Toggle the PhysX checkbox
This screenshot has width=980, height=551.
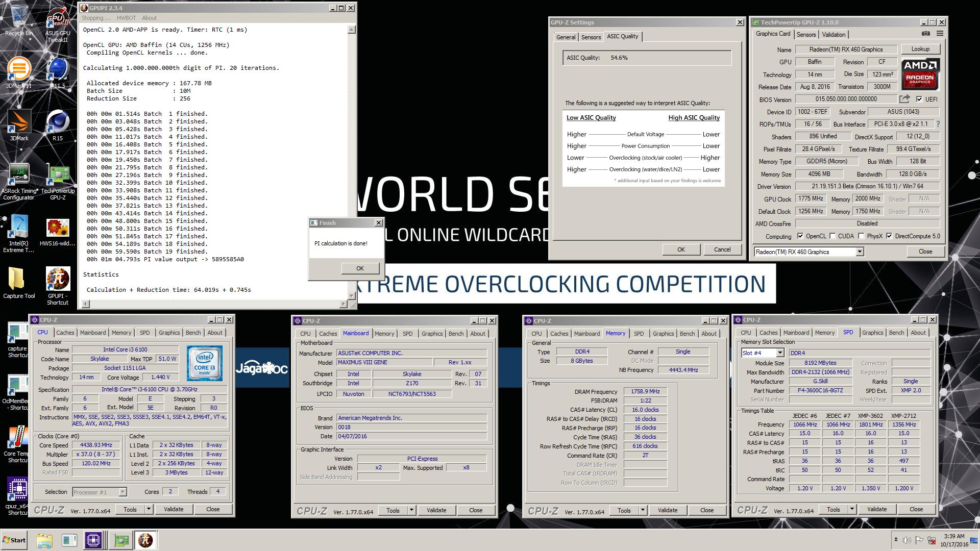coord(861,236)
